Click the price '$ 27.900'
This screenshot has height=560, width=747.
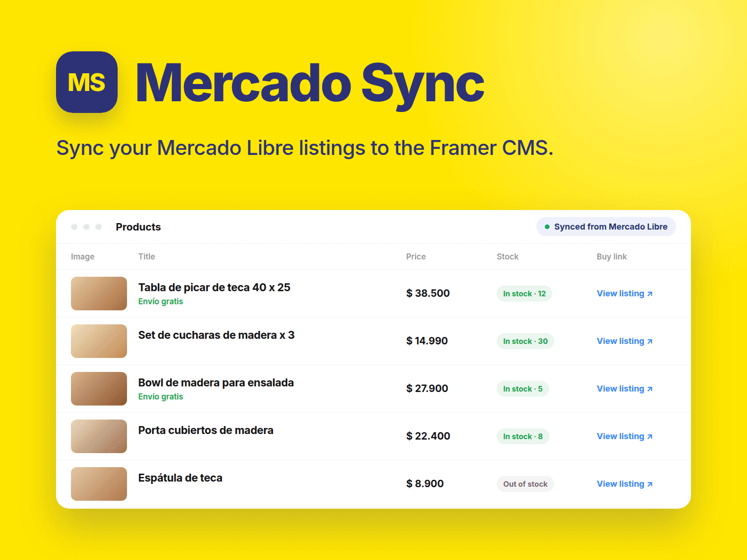click(x=427, y=389)
